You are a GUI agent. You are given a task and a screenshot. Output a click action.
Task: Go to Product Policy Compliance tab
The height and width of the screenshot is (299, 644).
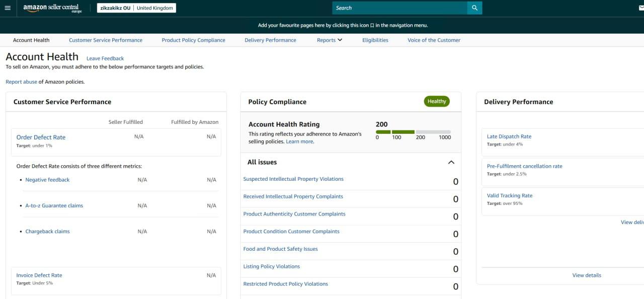[x=193, y=40]
